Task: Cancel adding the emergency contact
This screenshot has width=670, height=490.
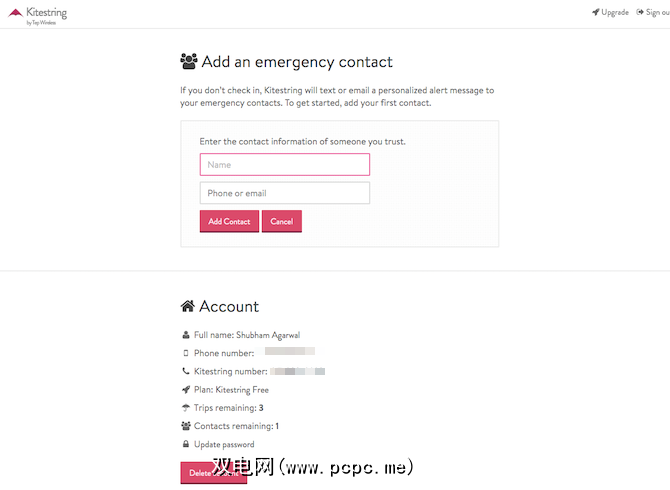Action: point(281,221)
